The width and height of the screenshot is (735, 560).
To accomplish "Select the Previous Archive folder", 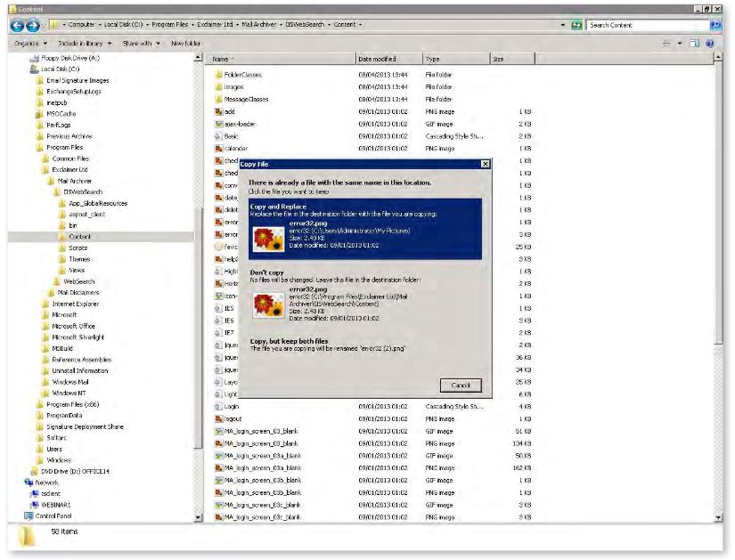I will [64, 136].
